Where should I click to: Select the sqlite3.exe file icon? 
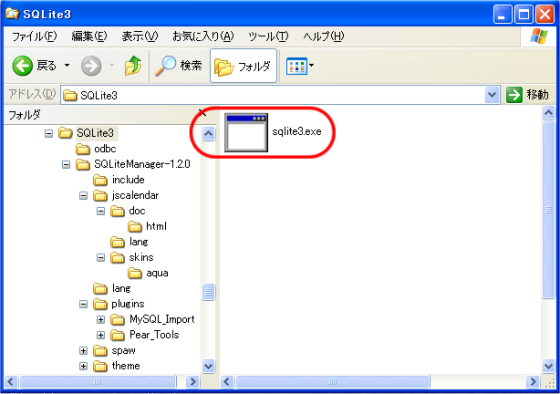246,133
